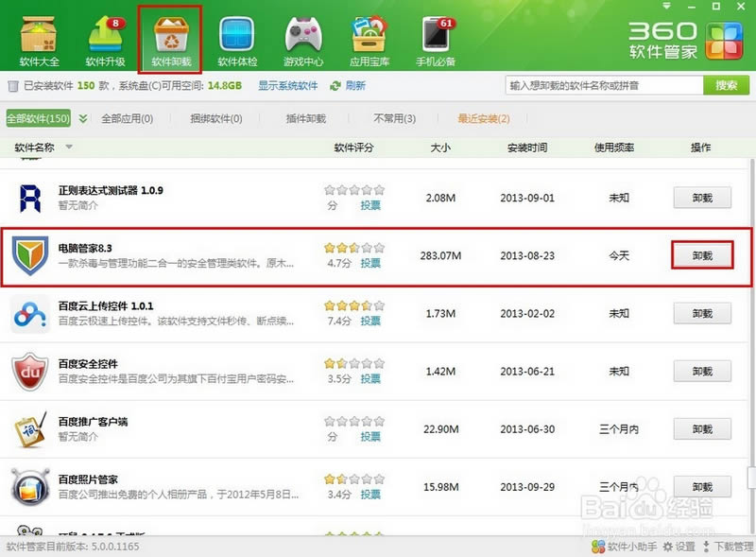Image resolution: width=756 pixels, height=557 pixels.
Task: Click 投票 in the 百度安全控件 row
Action: pos(370,379)
